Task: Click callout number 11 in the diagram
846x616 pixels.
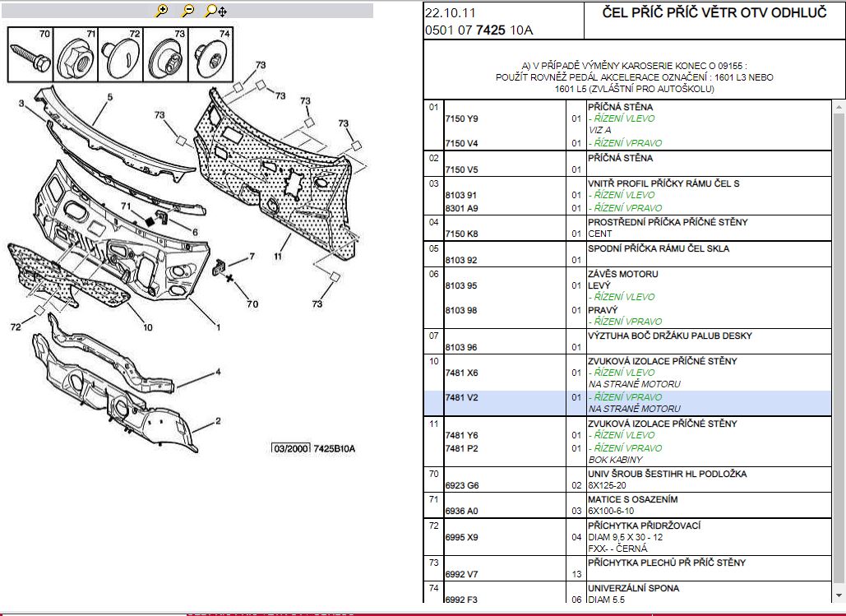Action: [278, 257]
